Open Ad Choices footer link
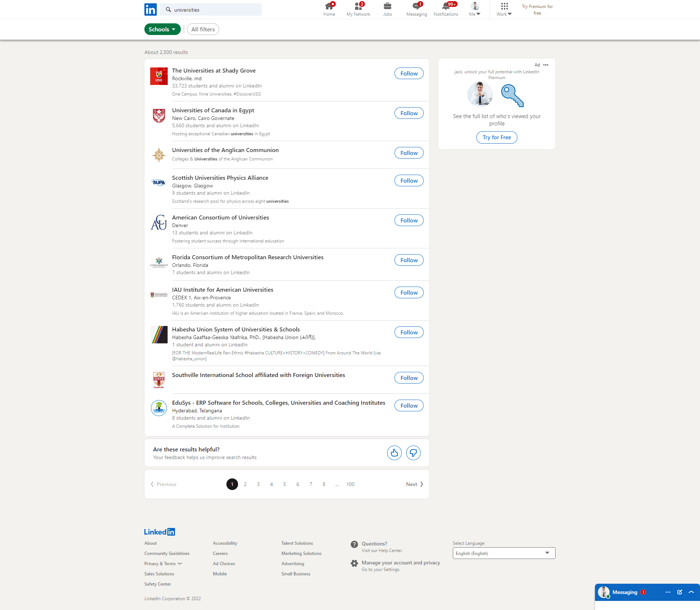 pos(224,564)
